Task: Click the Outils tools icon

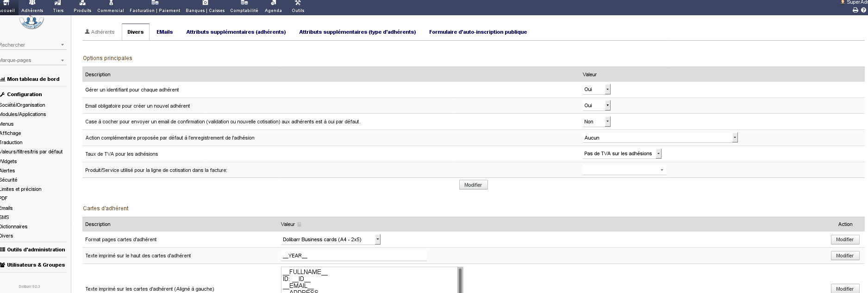Action: coord(298,3)
